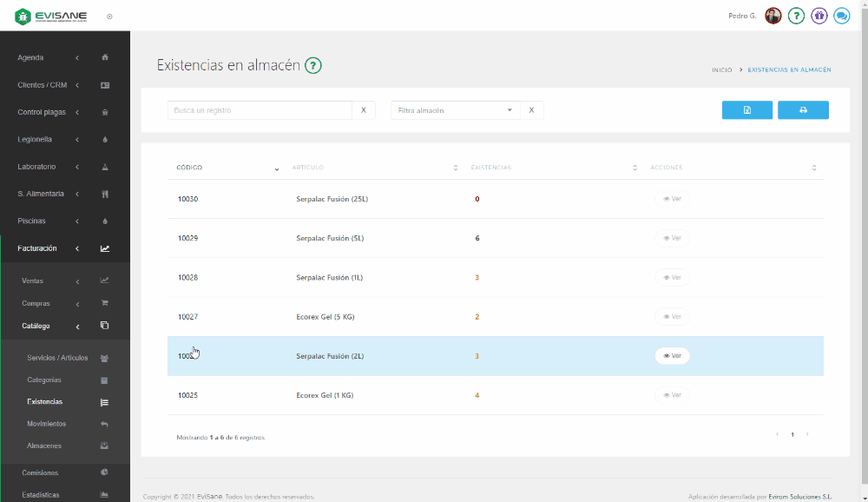The image size is (868, 502).
Task: Clear the Filtra almacén filter with X
Action: (532, 110)
